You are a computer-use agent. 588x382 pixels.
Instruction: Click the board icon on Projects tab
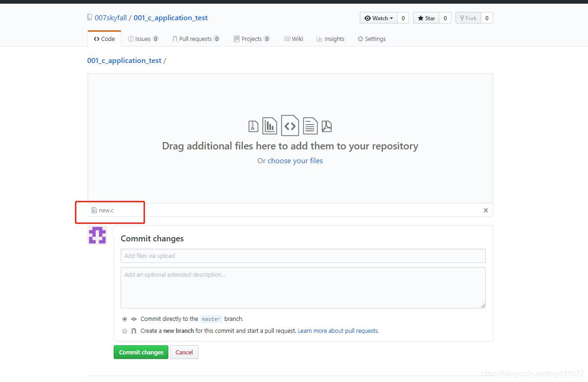pyautogui.click(x=236, y=39)
